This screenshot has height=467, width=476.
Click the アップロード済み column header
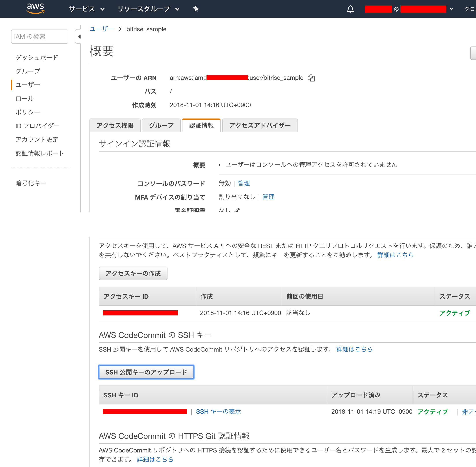pos(370,395)
